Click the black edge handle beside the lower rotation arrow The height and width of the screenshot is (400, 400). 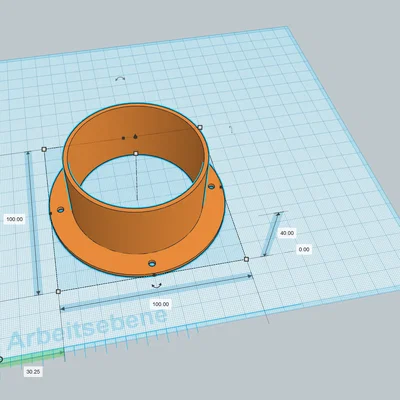click(154, 275)
